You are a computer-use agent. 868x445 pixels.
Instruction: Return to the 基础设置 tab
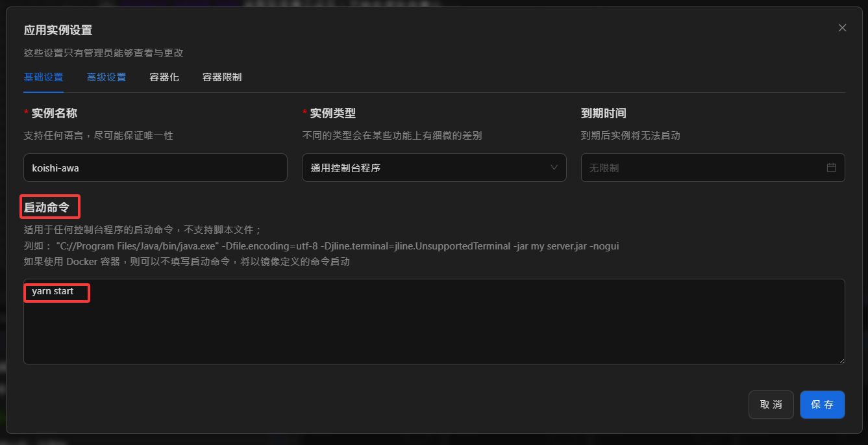43,77
